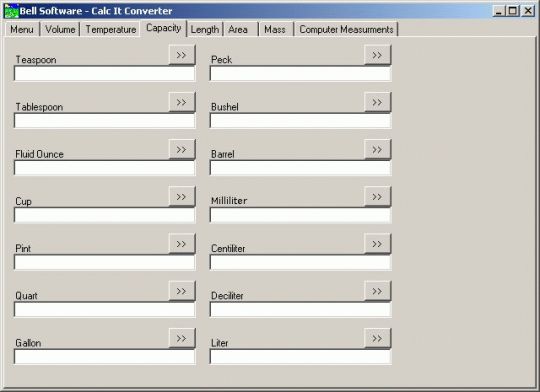Select the Capacity tab
540x392 pixels.
click(164, 28)
